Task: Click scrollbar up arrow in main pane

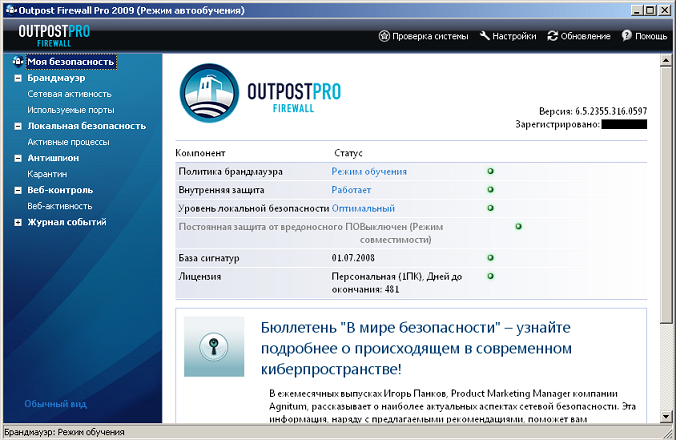Action: (x=666, y=60)
